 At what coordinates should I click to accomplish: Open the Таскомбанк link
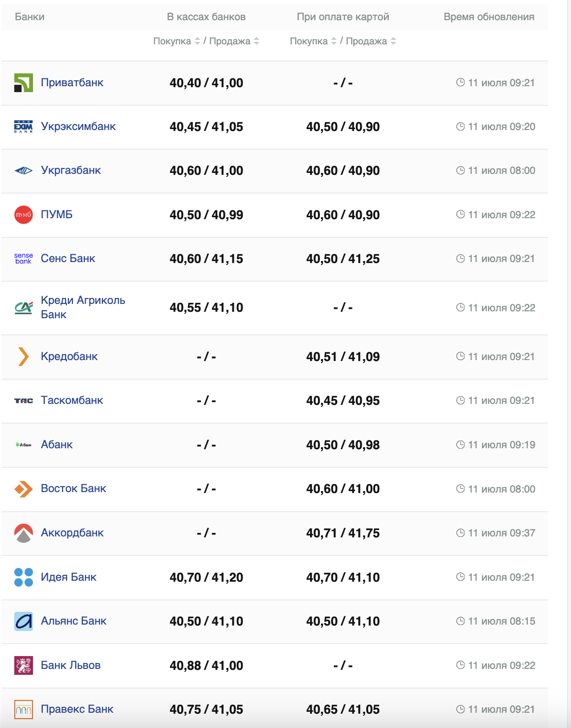72,400
